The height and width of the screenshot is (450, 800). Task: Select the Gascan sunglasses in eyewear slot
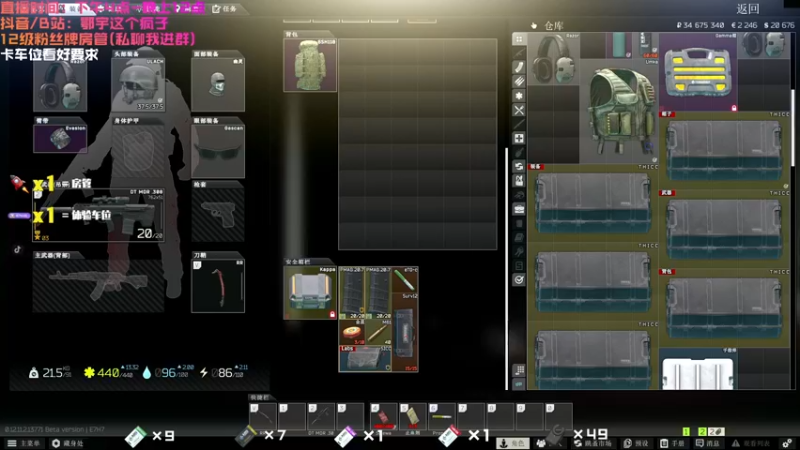(218, 152)
